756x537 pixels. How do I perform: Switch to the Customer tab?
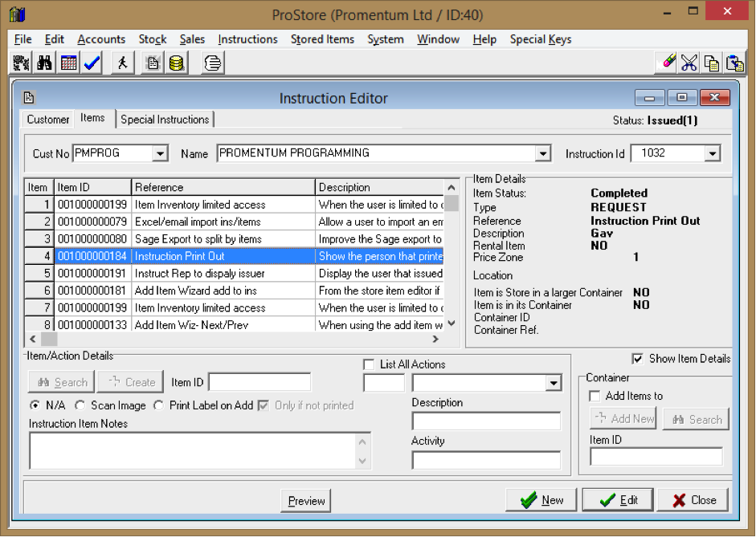[47, 120]
